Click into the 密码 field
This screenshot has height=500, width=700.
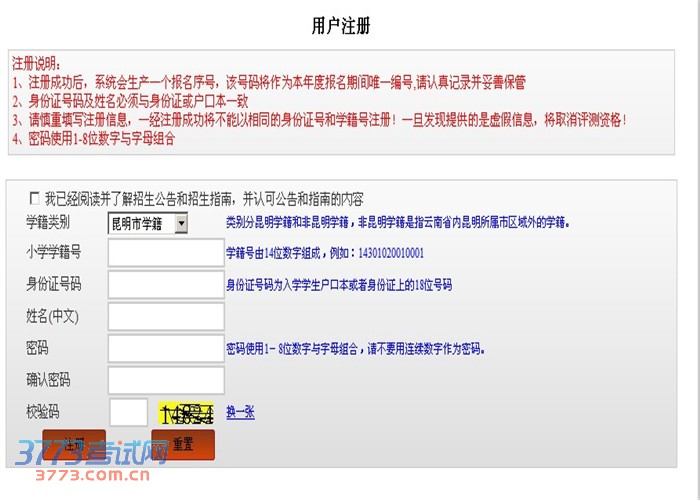pos(166,349)
